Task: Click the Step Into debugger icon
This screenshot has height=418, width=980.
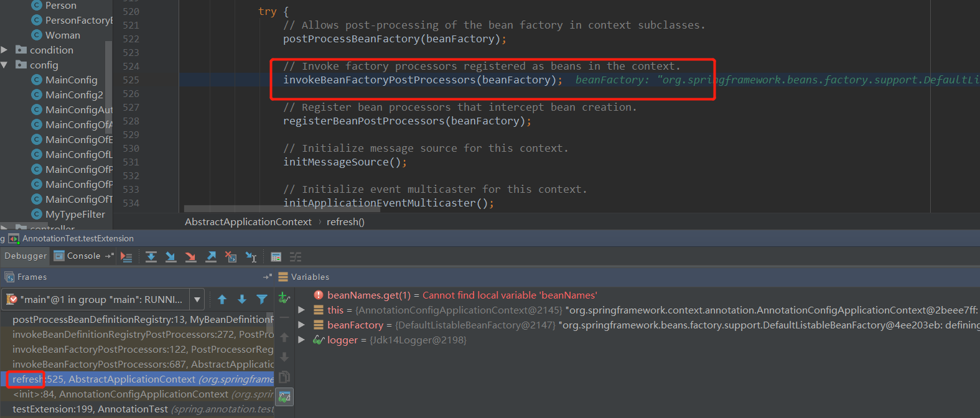Action: 170,256
